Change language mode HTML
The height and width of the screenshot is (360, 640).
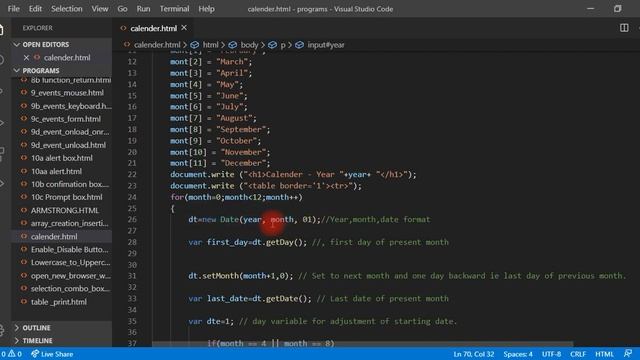coord(604,354)
